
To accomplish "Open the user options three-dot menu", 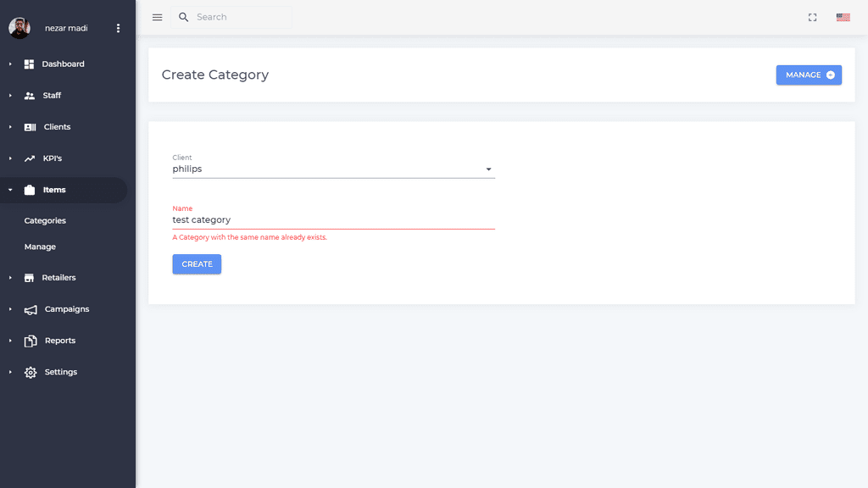I will 118,28.
